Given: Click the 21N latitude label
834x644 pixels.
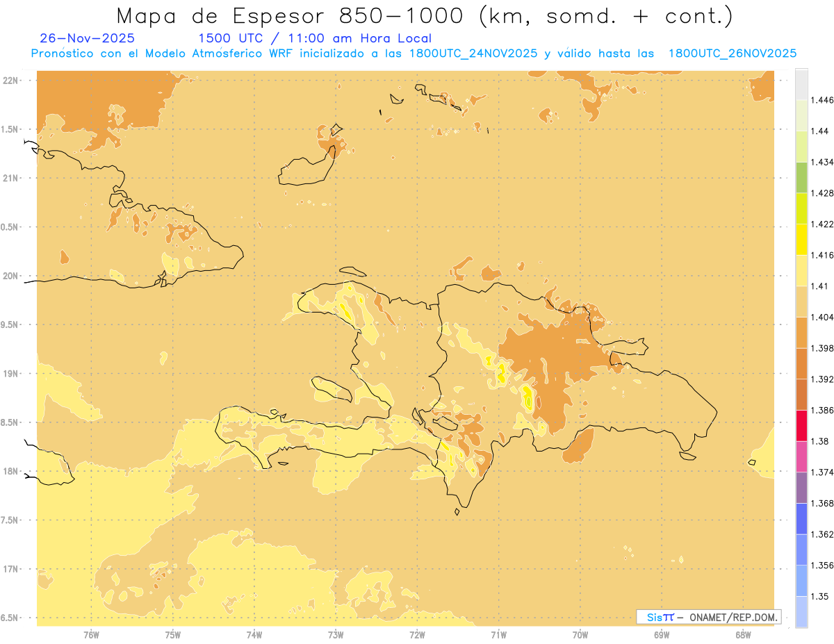Looking at the screenshot, I should [x=10, y=179].
